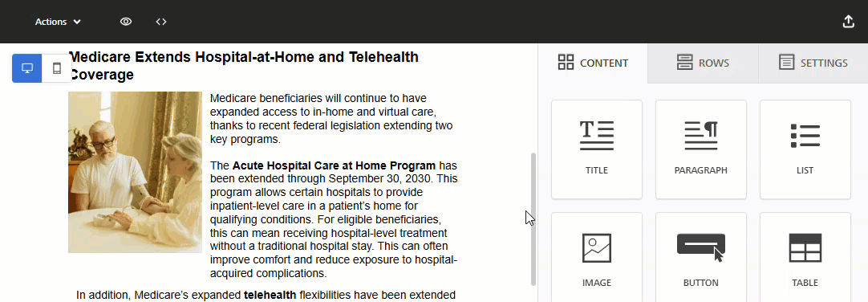Click the export upload icon
Viewport: 868px width, 302px height.
click(848, 22)
